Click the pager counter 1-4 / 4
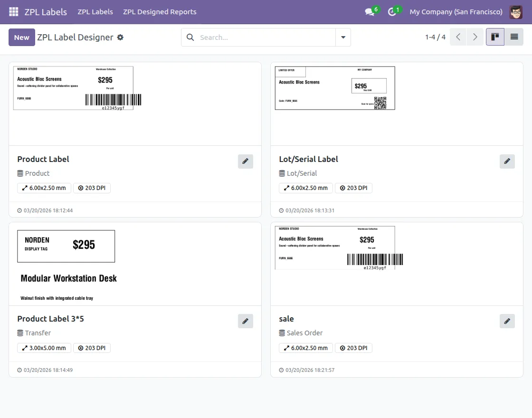The width and height of the screenshot is (532, 418). [x=435, y=37]
